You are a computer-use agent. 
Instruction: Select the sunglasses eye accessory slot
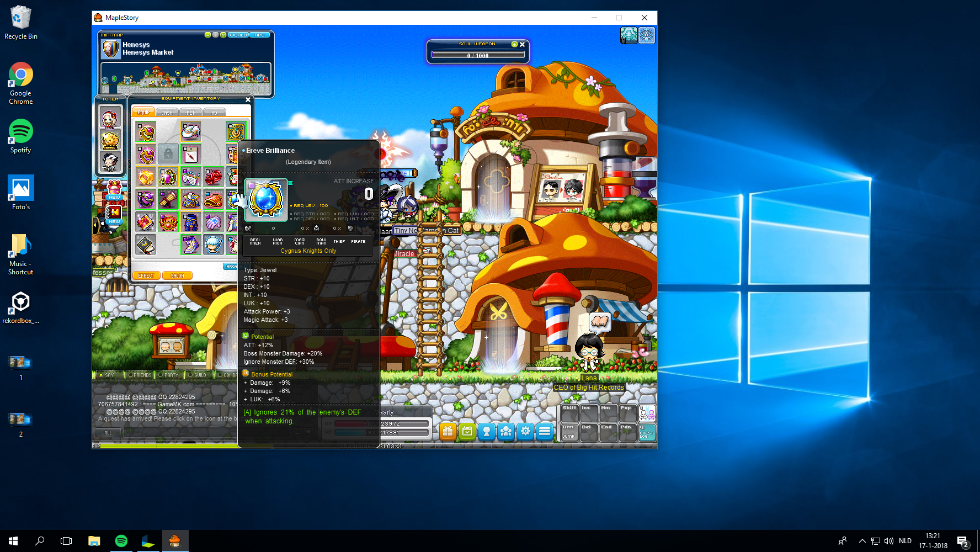(x=191, y=177)
